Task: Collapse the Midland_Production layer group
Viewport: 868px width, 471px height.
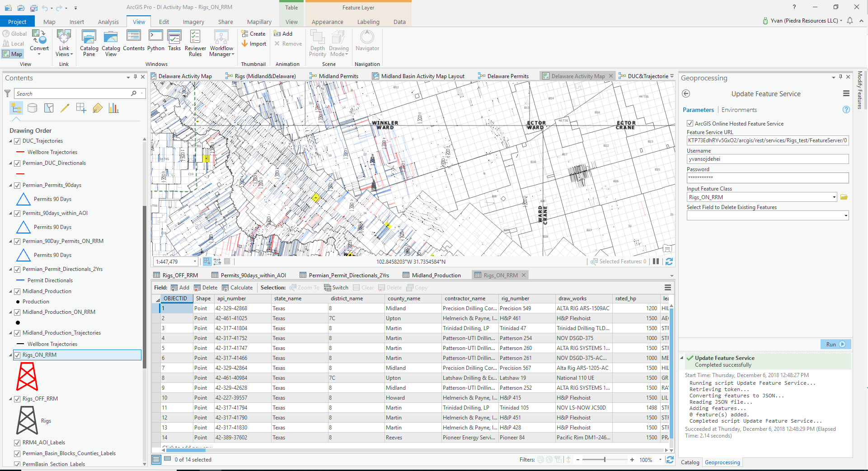Action: click(10, 291)
